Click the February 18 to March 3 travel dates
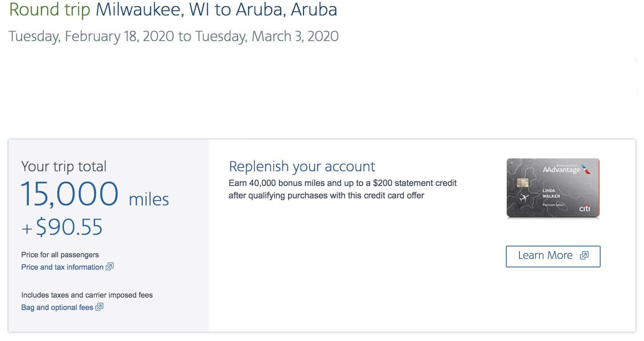Viewport: 644px width, 341px height. point(173,36)
